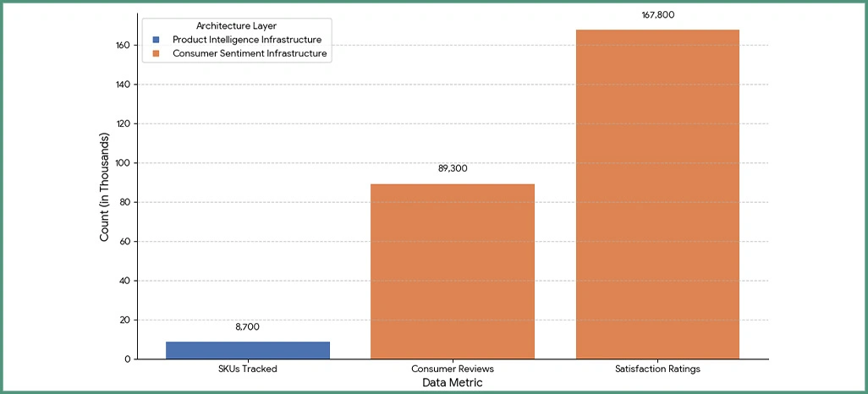The image size is (868, 394).
Task: Click the Product Intelligence Infrastructure legend label
Action: point(246,41)
